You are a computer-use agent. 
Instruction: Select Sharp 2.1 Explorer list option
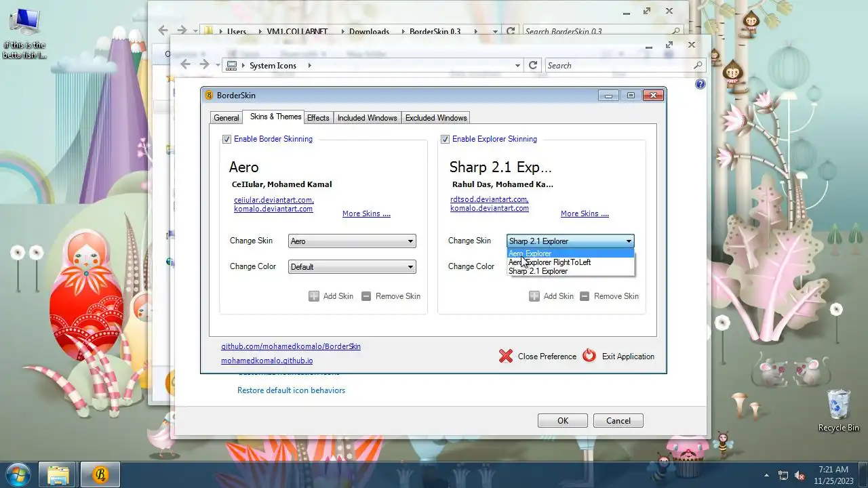click(x=570, y=271)
